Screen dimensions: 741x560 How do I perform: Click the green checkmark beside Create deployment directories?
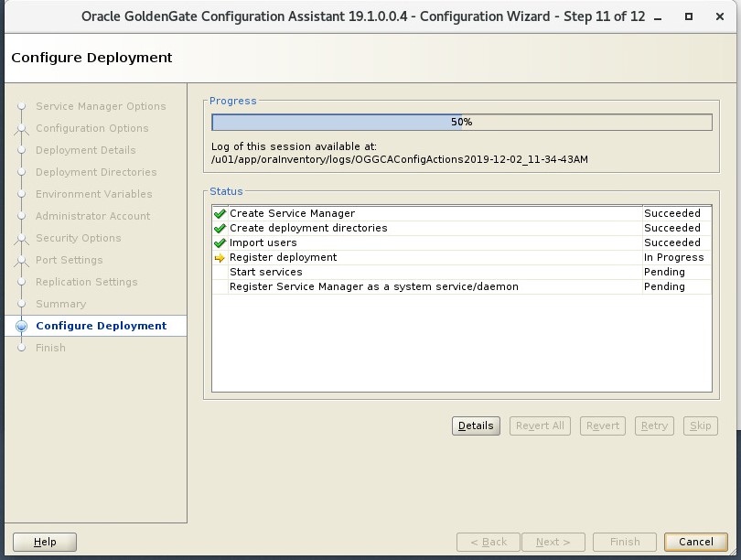point(220,228)
